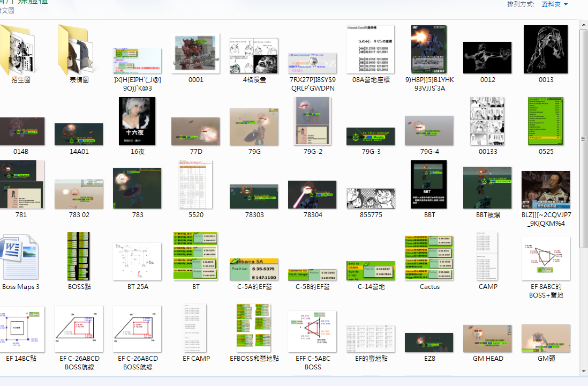Select the C-14營地 image thumbnail
The width and height of the screenshot is (588, 386).
(x=371, y=271)
